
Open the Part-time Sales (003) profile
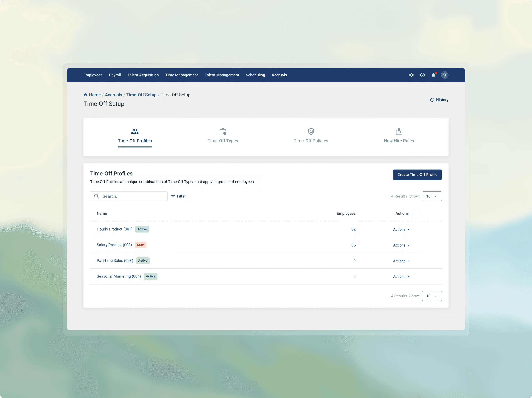point(115,261)
